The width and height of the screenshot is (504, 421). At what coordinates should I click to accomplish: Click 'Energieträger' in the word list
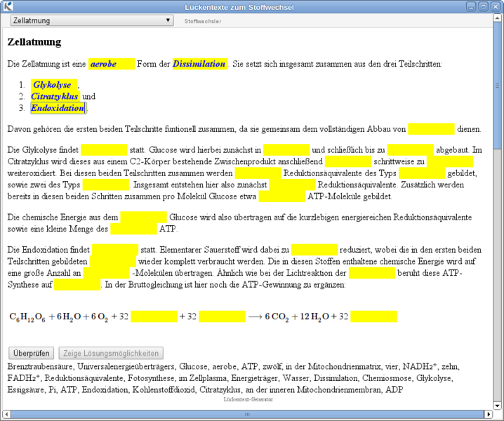(255, 378)
